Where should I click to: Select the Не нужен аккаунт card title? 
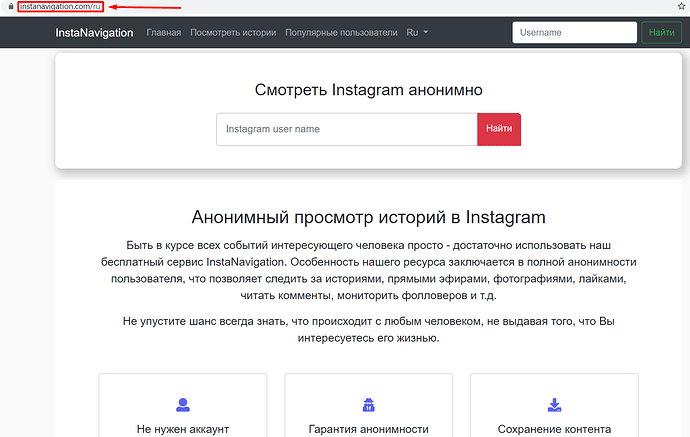point(183,429)
